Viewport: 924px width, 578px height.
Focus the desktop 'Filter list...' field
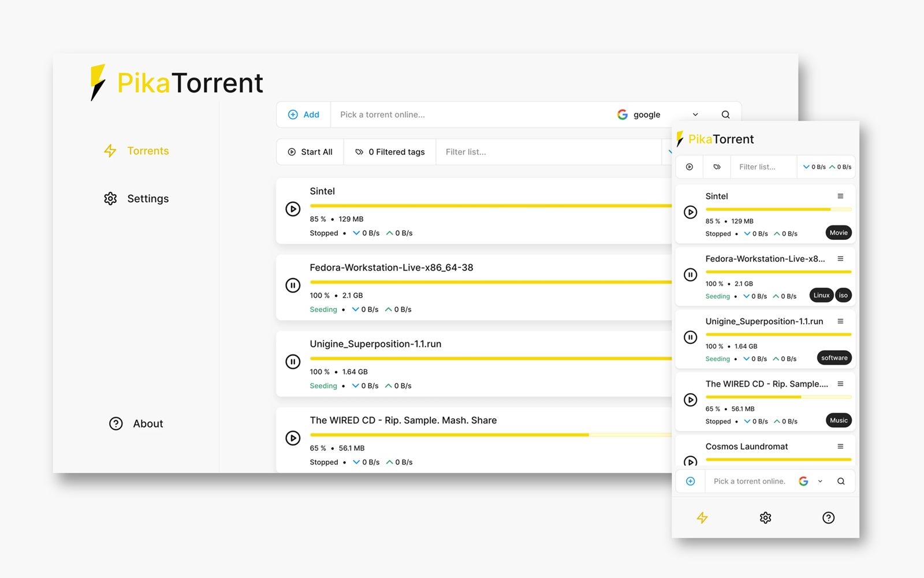point(549,152)
